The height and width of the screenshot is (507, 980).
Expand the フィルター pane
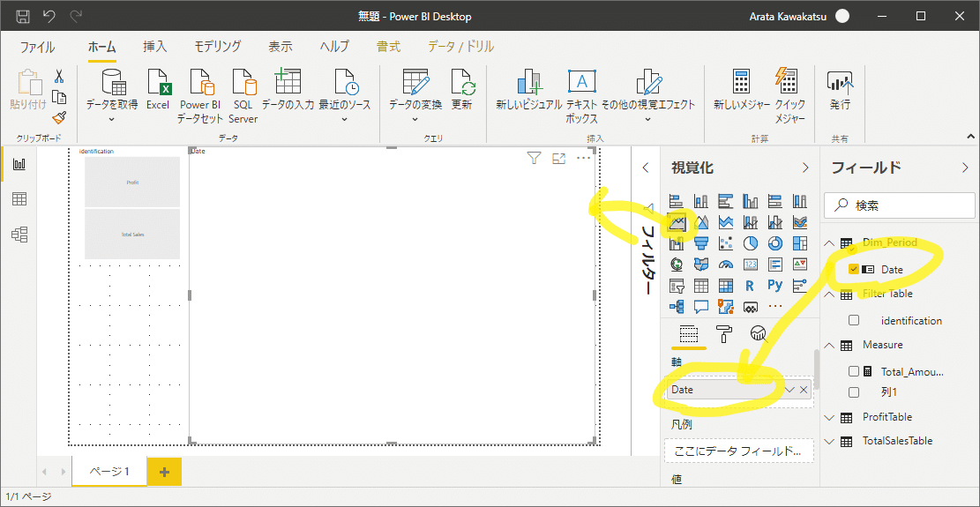tap(647, 168)
